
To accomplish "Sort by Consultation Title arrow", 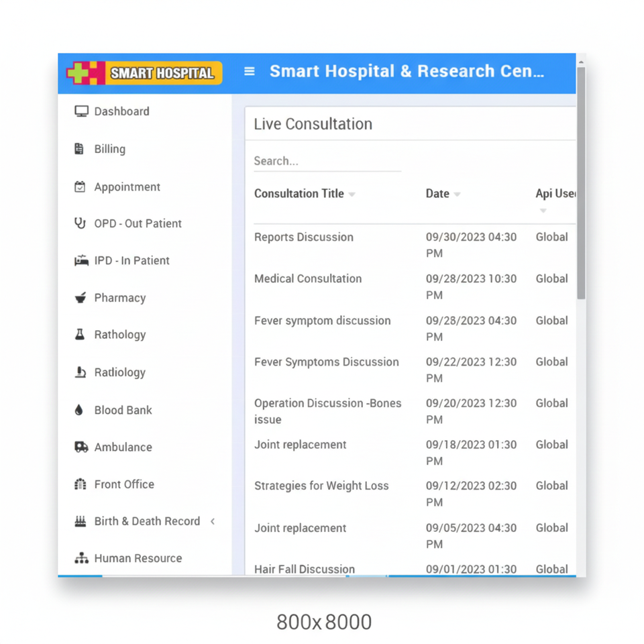I will (352, 195).
